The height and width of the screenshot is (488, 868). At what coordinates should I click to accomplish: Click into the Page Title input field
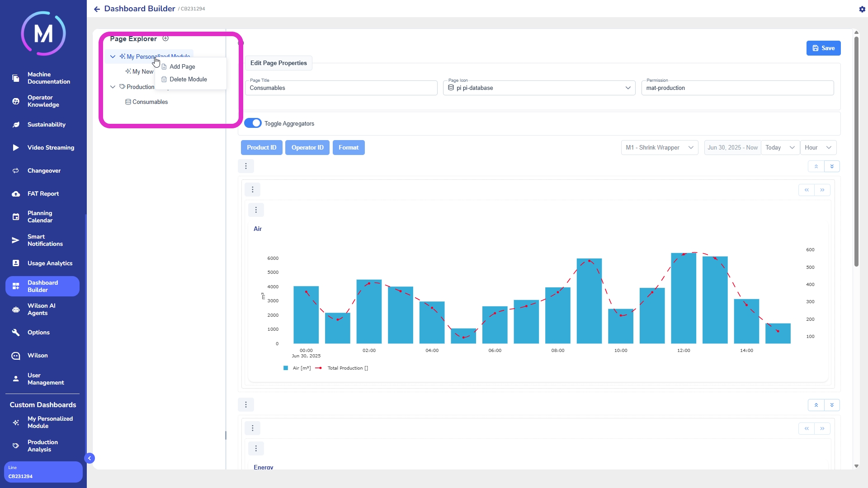(341, 88)
